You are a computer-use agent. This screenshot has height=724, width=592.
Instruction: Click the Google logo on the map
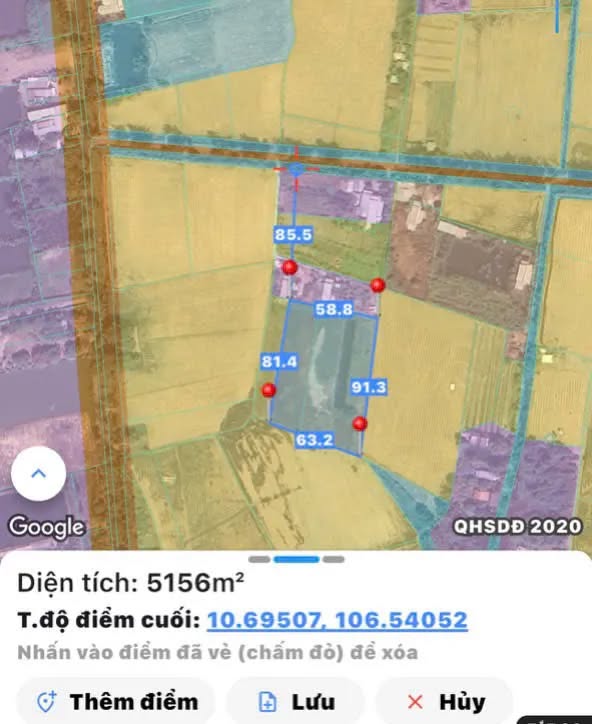[x=47, y=527]
